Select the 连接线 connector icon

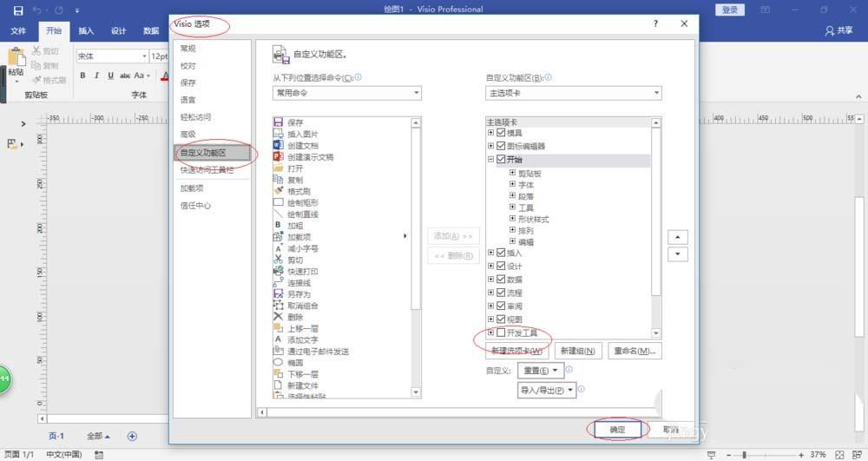(x=279, y=282)
